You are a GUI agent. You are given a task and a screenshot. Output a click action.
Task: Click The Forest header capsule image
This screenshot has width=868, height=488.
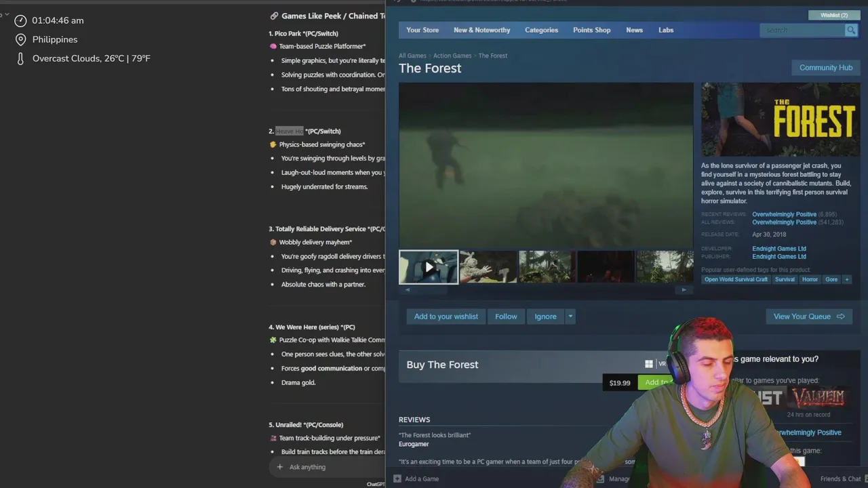781,119
